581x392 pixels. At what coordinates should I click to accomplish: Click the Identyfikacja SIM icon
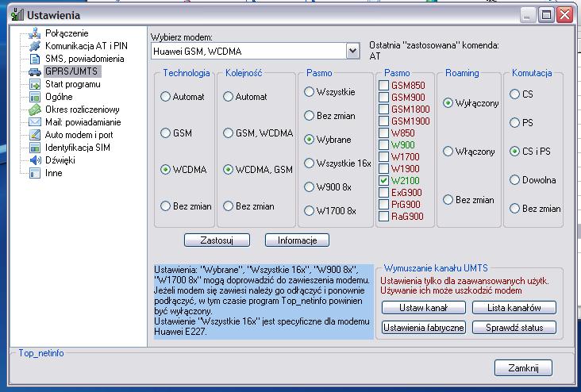[34, 148]
